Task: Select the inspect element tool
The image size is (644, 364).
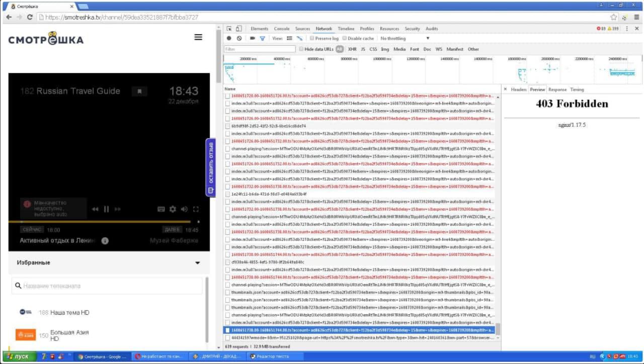Action: pos(229,29)
